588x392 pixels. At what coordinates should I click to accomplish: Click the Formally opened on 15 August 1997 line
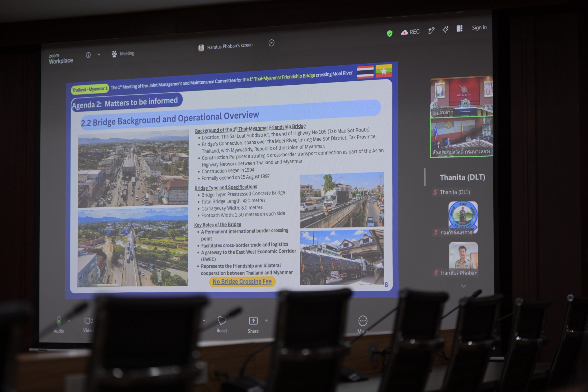(235, 177)
